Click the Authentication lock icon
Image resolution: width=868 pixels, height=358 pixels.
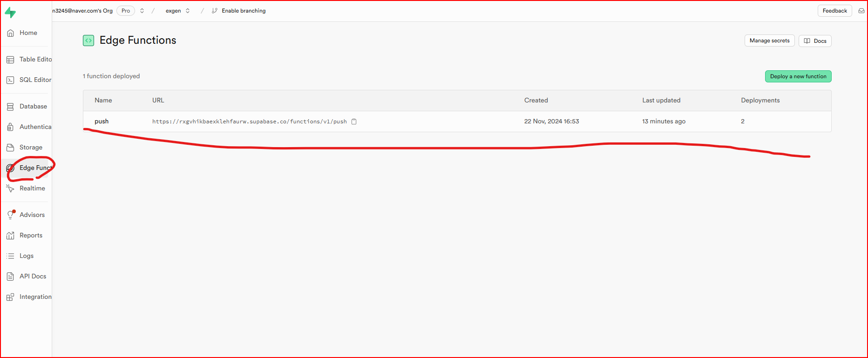click(x=10, y=127)
